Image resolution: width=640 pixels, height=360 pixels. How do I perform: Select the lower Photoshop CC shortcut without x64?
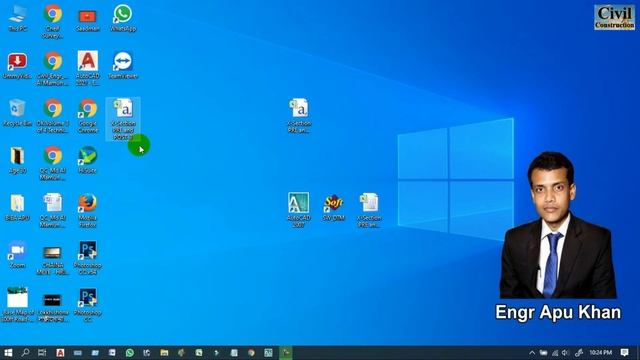click(88, 305)
